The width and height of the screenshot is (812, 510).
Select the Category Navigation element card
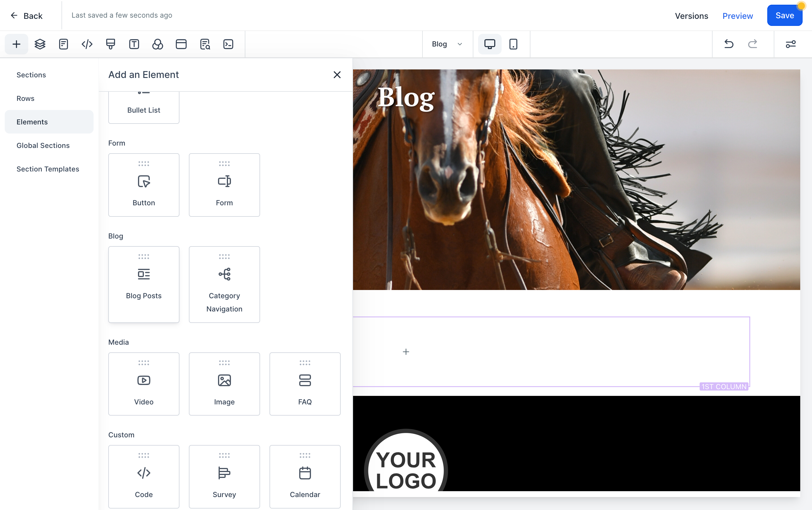(x=224, y=284)
